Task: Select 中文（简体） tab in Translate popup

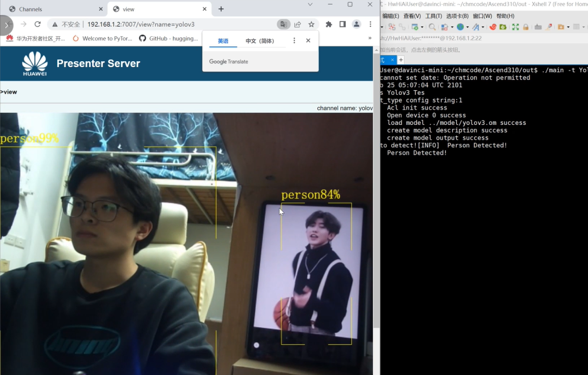Action: click(x=260, y=41)
